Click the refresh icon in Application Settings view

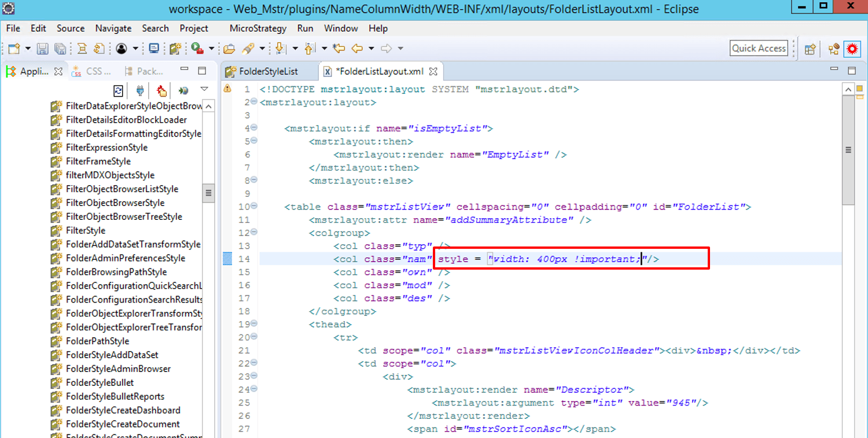point(118,91)
